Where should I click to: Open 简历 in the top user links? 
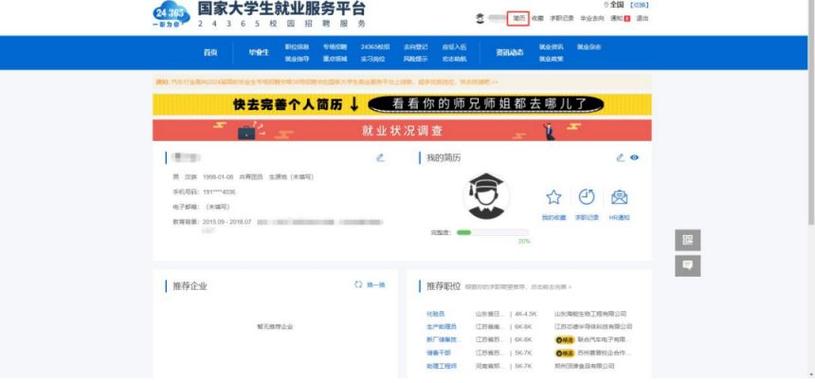[x=519, y=18]
